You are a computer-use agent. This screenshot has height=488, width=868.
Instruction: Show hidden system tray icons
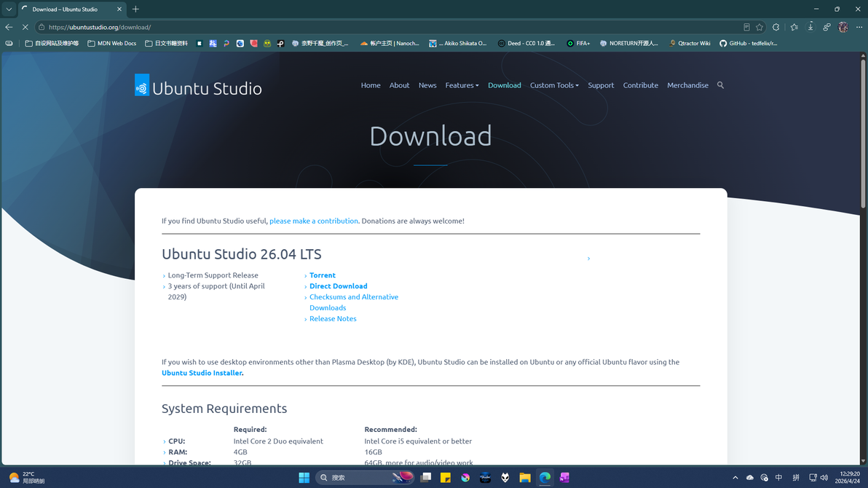point(735,478)
